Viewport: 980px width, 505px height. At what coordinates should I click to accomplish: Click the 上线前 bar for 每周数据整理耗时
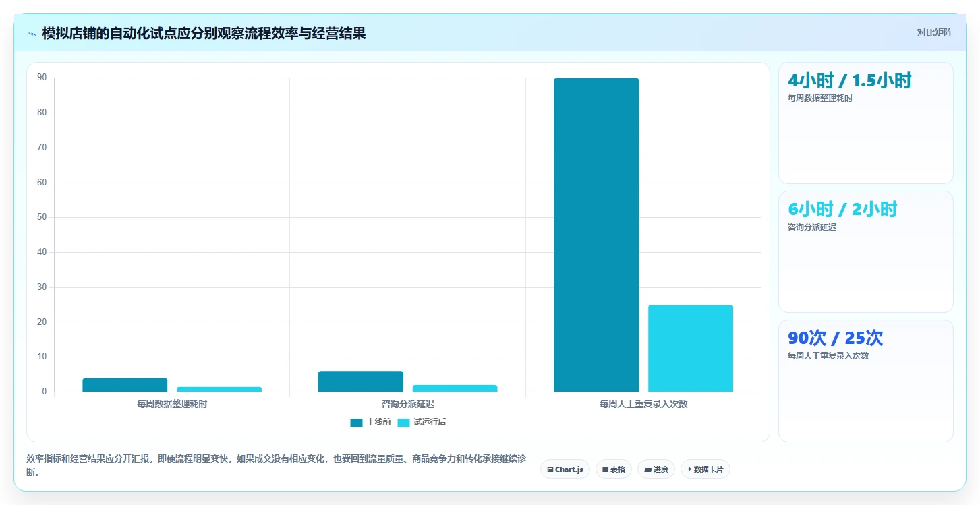click(125, 385)
